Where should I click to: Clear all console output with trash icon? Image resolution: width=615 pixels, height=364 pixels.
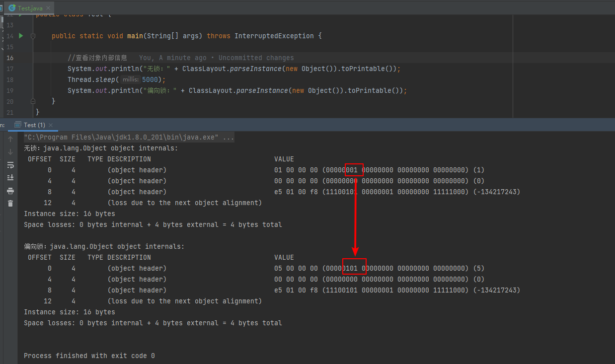click(x=10, y=203)
